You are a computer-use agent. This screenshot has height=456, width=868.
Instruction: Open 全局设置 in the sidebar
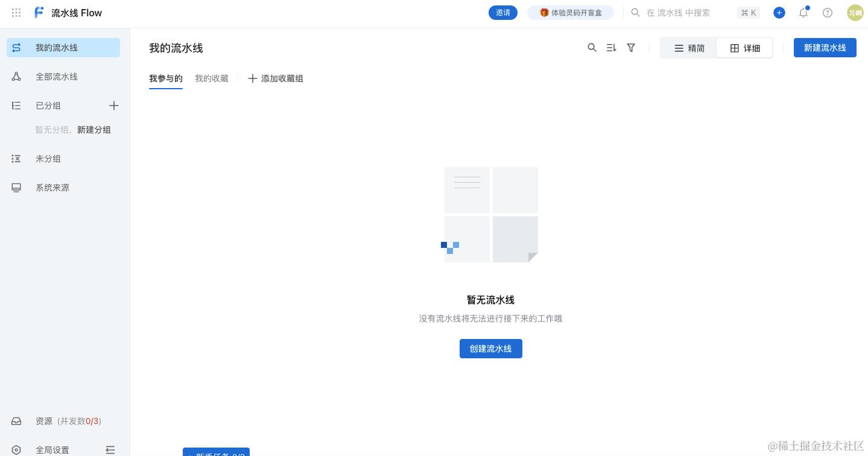(52, 450)
